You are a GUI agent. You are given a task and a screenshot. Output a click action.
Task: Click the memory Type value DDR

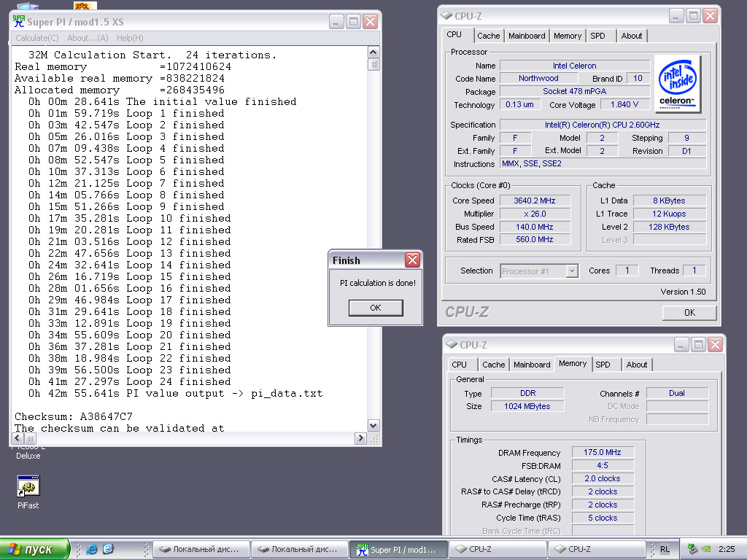[527, 393]
